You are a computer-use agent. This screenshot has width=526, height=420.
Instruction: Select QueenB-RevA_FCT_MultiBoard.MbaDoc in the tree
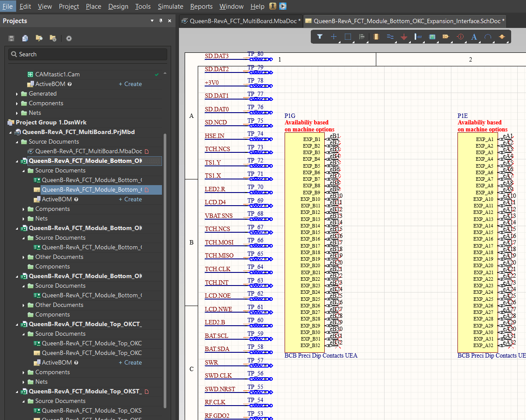pyautogui.click(x=89, y=151)
